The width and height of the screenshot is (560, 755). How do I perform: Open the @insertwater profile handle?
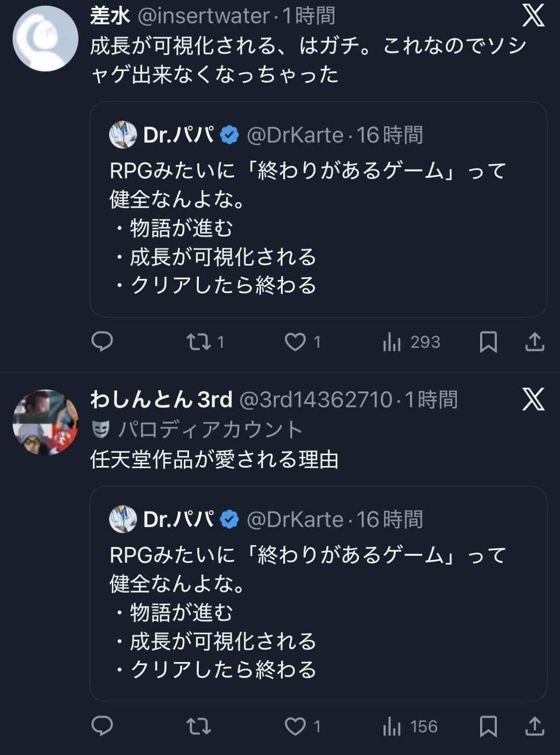pos(204,16)
